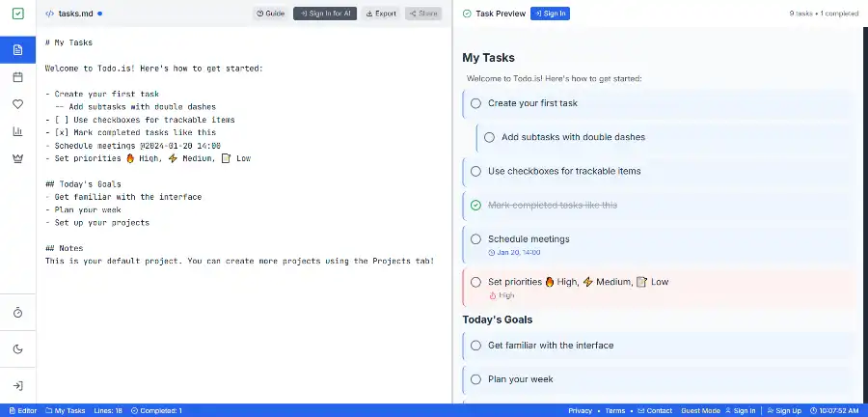This screenshot has height=417, width=868.
Task: Click '## Notes' line in editor
Action: 65,249
